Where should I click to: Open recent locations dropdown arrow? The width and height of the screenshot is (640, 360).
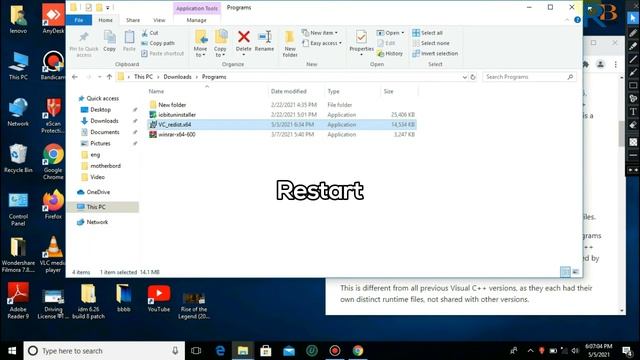tap(99, 77)
